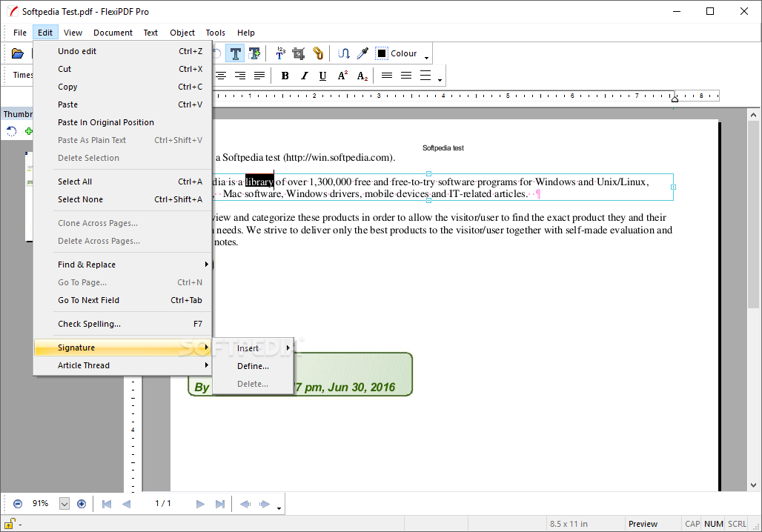Viewport: 762px width, 532px height.
Task: Set 1.5 line spacing
Action: pos(406,76)
